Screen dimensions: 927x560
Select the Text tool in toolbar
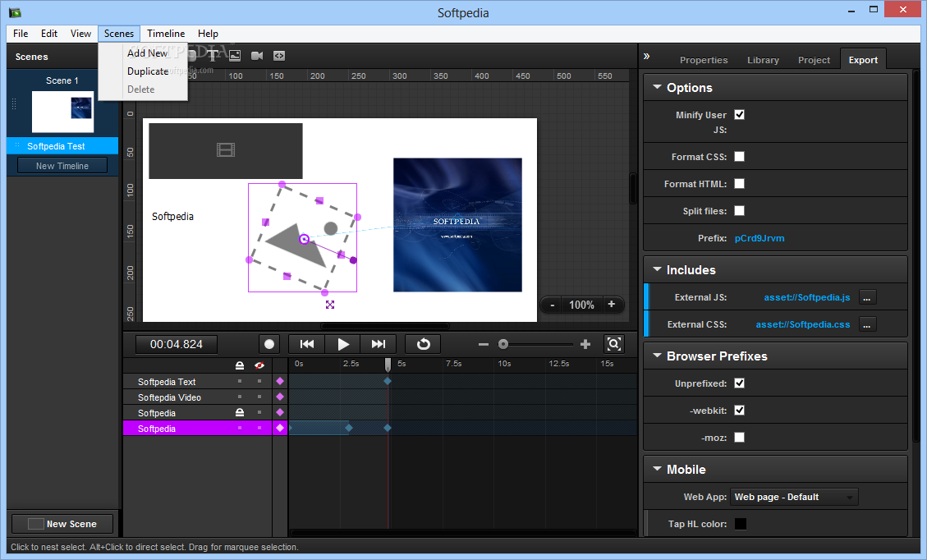coord(212,56)
